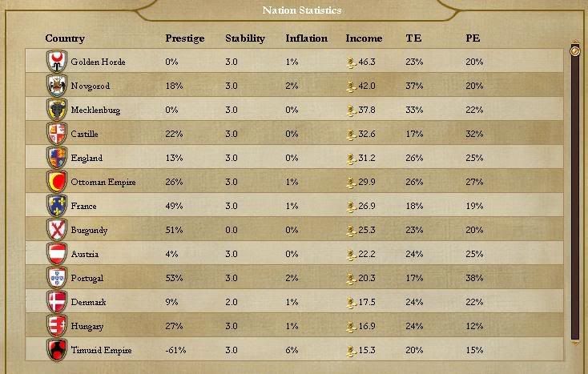Sort nations by Inflation column
The width and height of the screenshot is (588, 374).
(x=306, y=38)
